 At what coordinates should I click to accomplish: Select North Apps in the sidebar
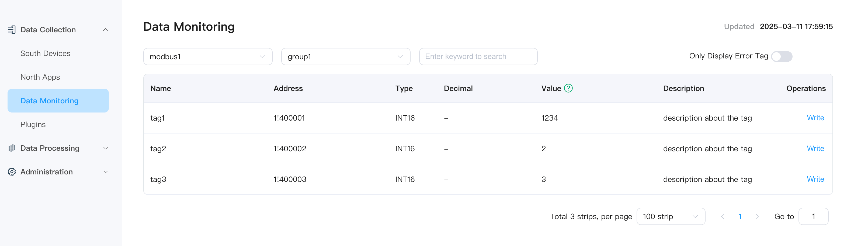tap(40, 77)
